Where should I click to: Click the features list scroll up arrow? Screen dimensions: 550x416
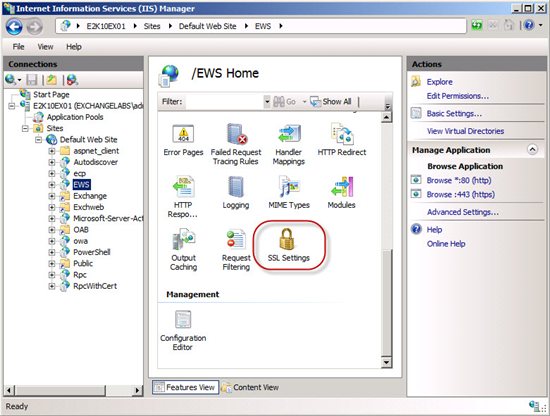[386, 117]
